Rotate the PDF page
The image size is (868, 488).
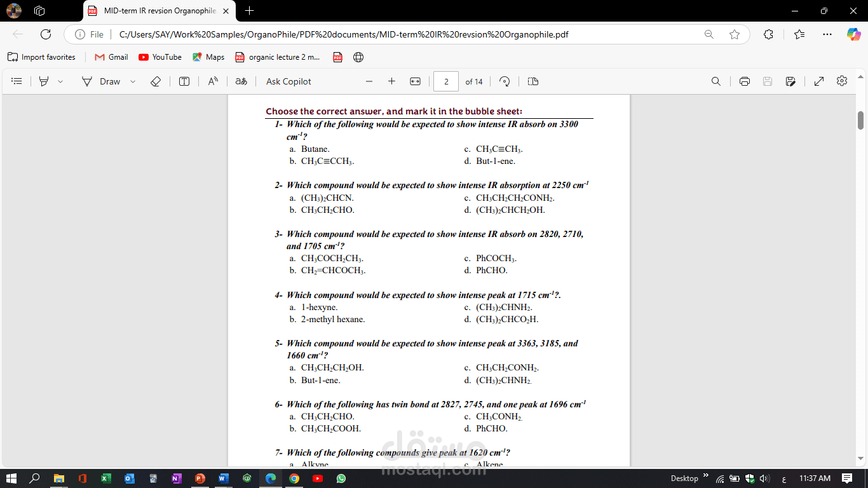[505, 81]
